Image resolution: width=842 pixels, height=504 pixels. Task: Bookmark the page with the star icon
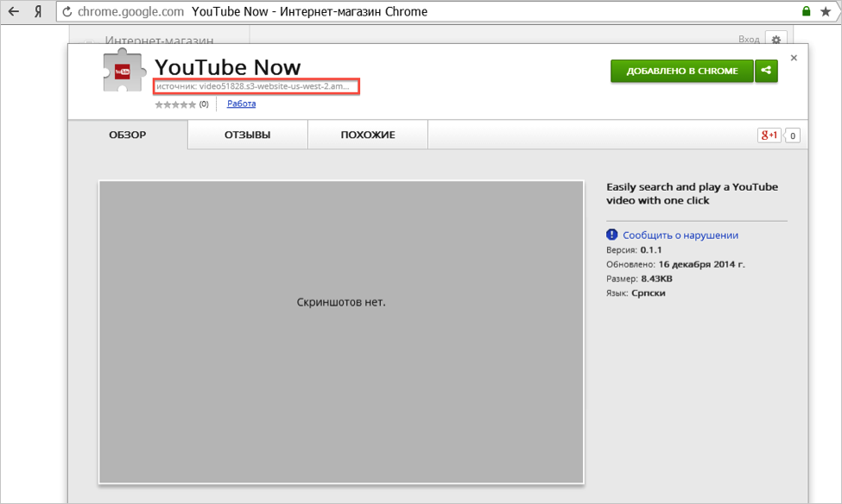[x=826, y=11]
